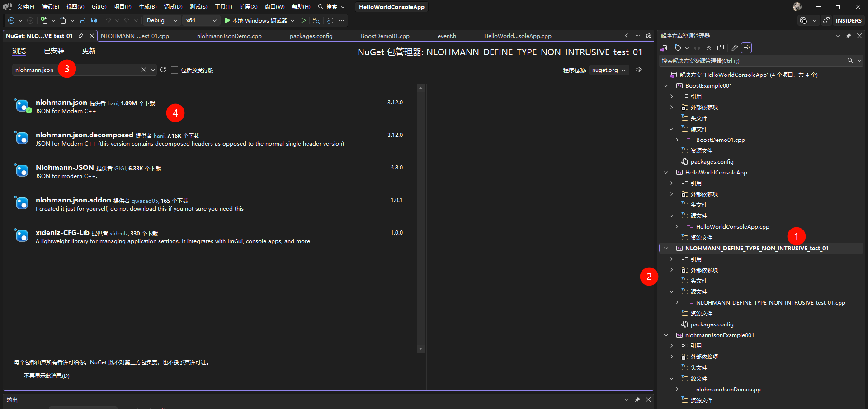Click the INSIDERS button
This screenshot has width=868, height=409.
849,20
